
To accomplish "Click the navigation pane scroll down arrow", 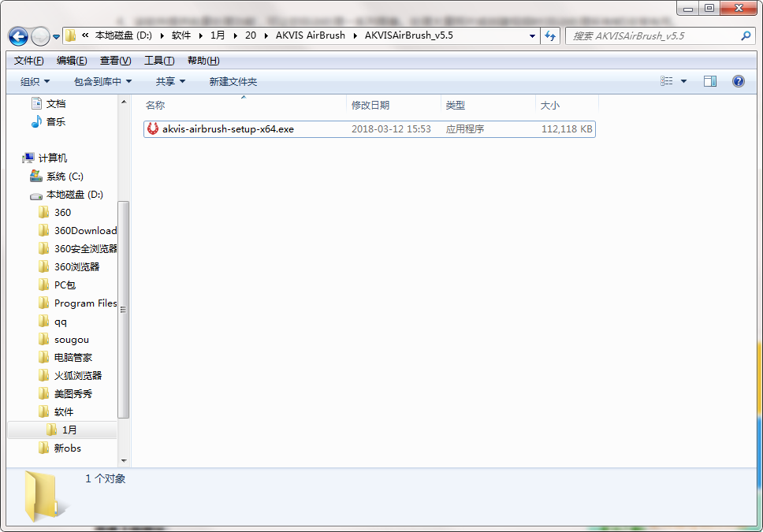I will click(124, 460).
